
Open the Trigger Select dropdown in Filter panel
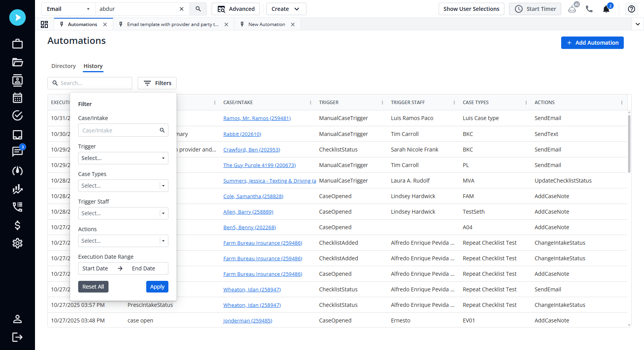[x=123, y=158]
